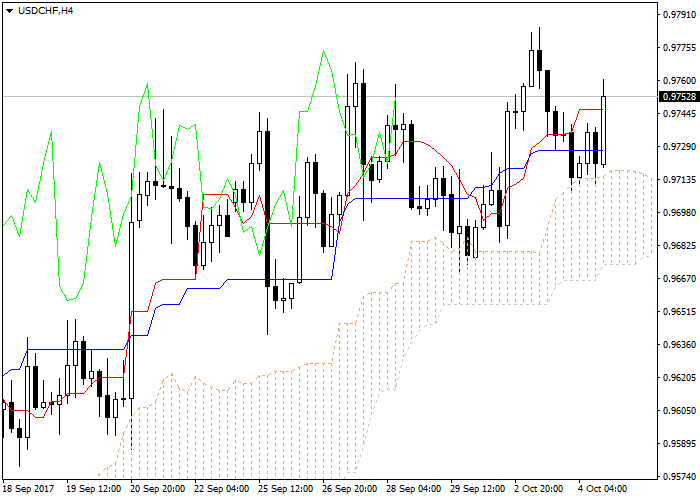The width and height of the screenshot is (700, 500).
Task: Click price axis label 0.96670
Action: tap(679, 279)
